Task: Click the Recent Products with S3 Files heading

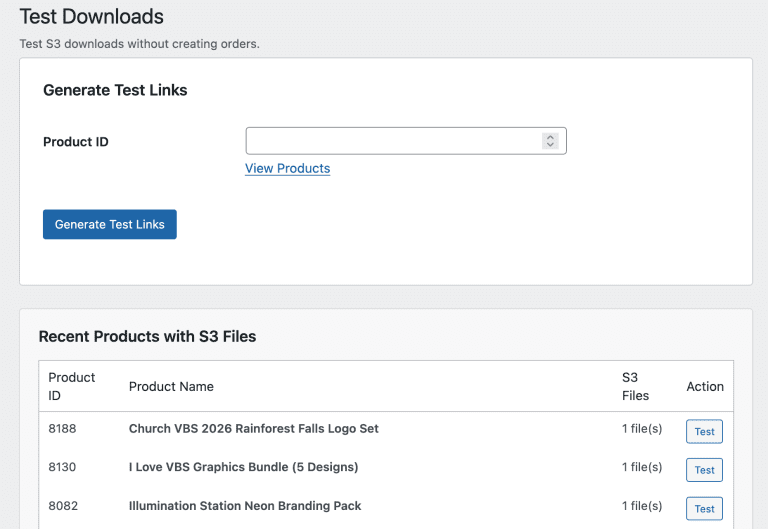Action: pos(147,336)
